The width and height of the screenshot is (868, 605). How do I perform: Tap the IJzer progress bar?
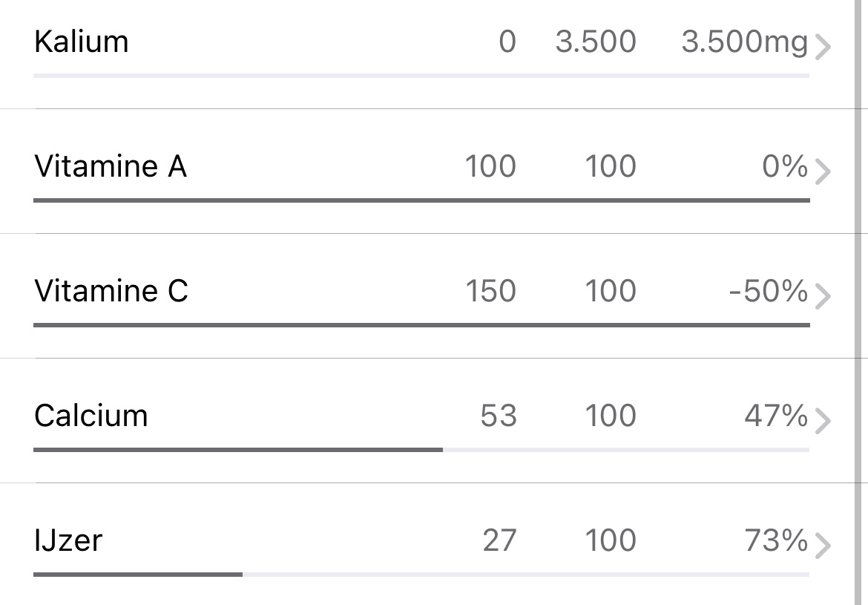click(x=421, y=575)
